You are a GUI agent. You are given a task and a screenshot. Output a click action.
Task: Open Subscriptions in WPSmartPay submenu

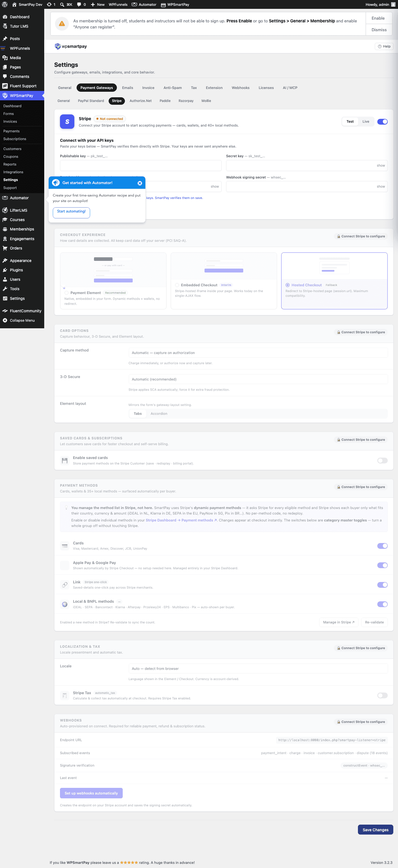15,139
